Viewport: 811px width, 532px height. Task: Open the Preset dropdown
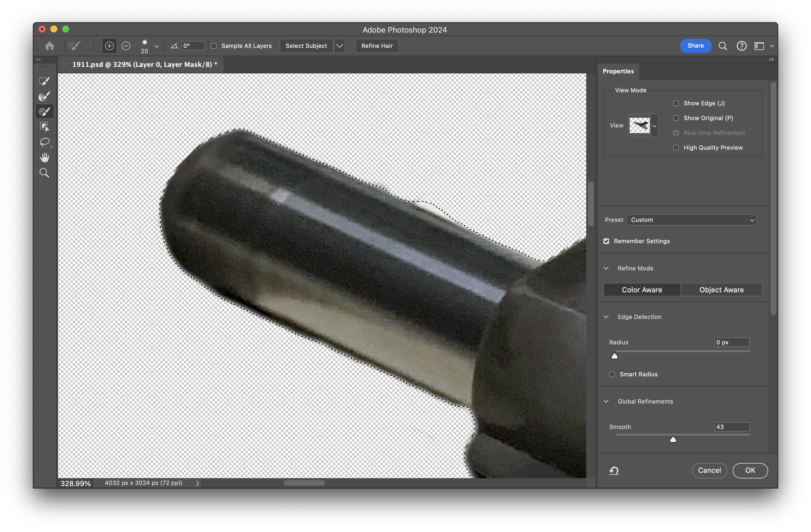pos(691,220)
